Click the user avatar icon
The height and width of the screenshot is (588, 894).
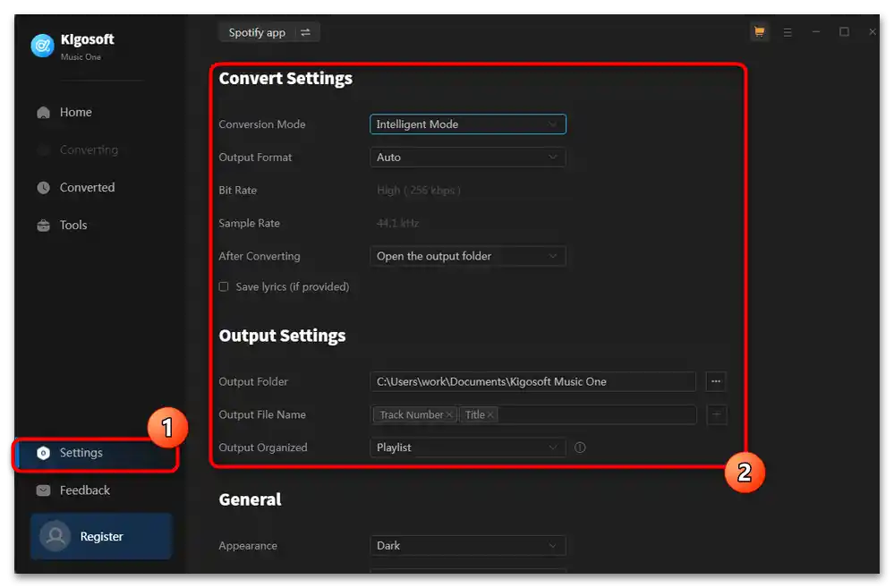[55, 537]
